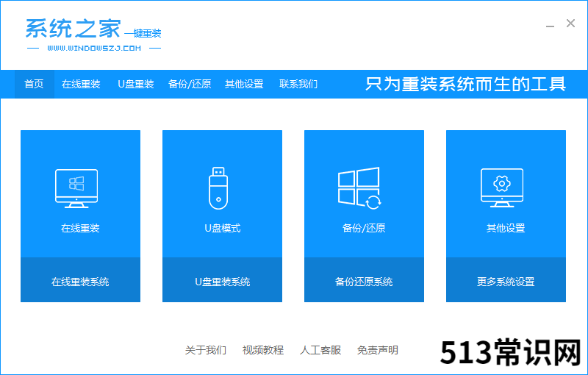Click the 在线重装 label on first card
The image size is (588, 375).
tap(80, 228)
